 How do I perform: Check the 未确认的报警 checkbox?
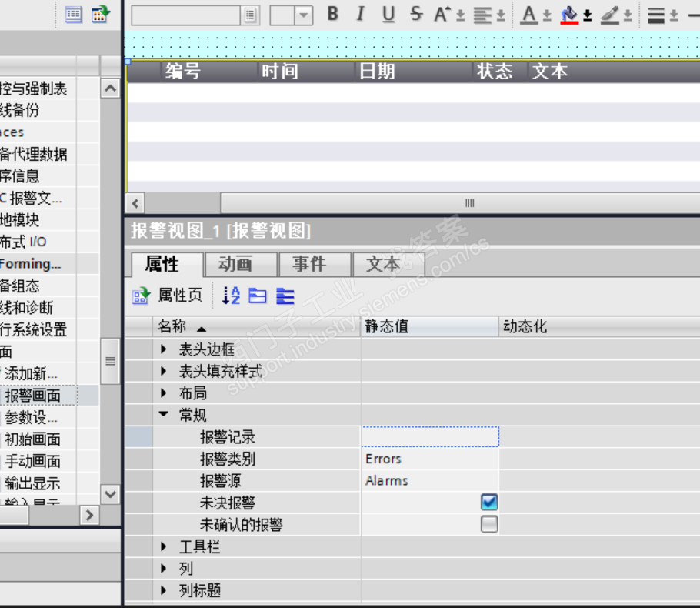[489, 524]
